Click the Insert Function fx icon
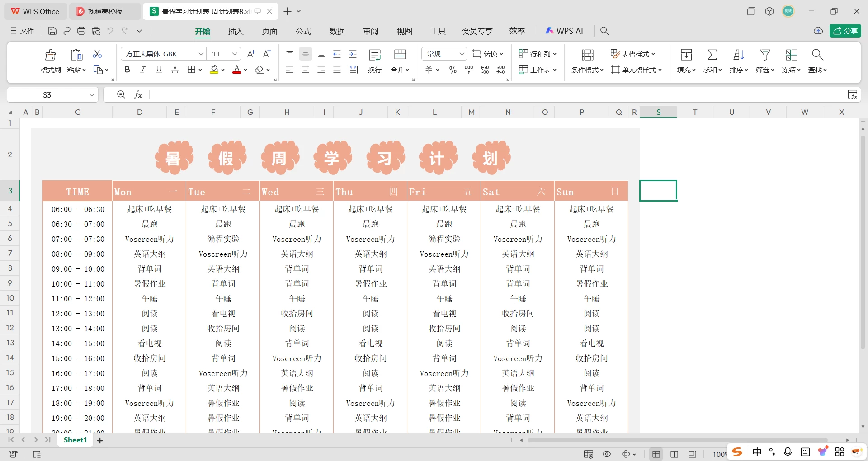Screen dimensions: 868x461 [138, 94]
